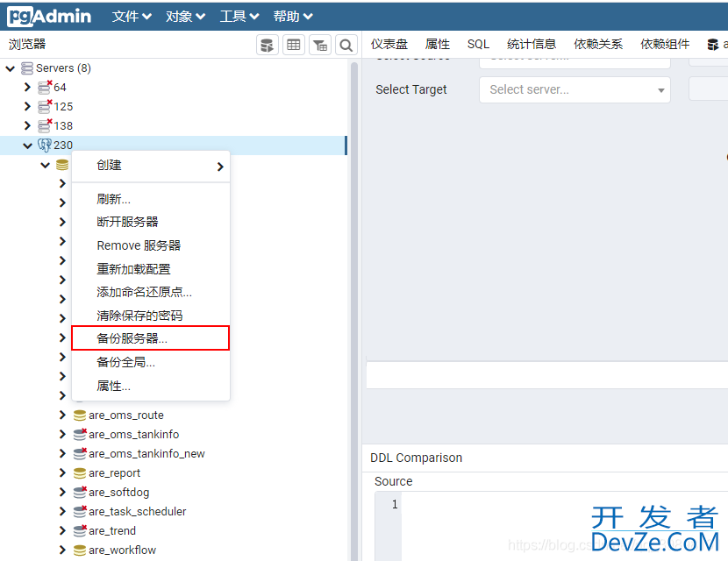Expand server 64 node
This screenshot has width=728, height=561.
tap(27, 88)
